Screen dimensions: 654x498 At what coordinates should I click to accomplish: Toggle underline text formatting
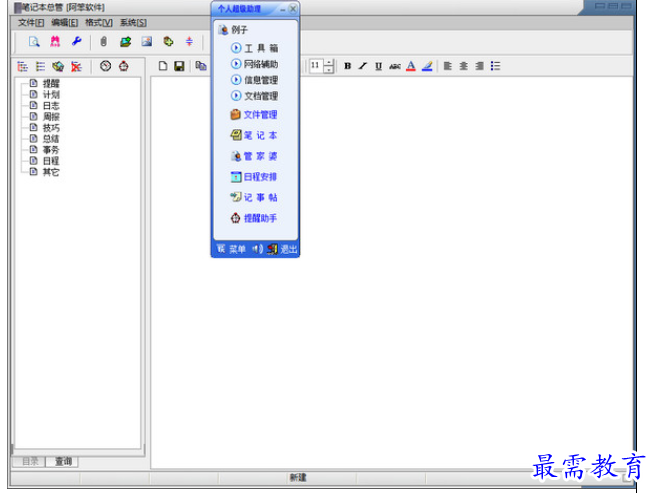pyautogui.click(x=378, y=66)
